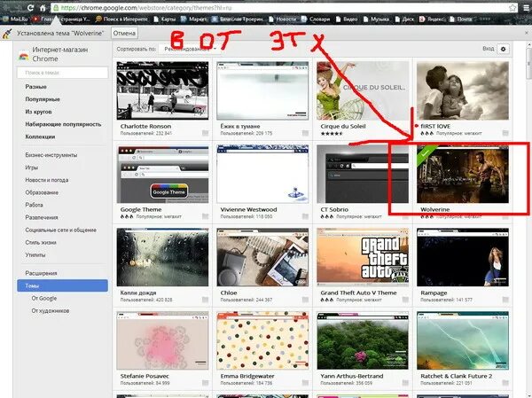Open the Игры category
The width and height of the screenshot is (532, 398).
pyautogui.click(x=32, y=168)
